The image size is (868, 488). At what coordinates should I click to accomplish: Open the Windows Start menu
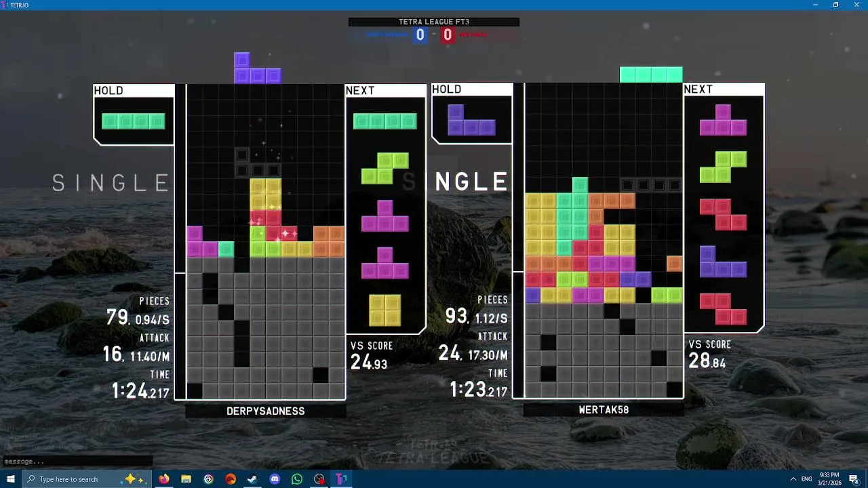(10, 479)
